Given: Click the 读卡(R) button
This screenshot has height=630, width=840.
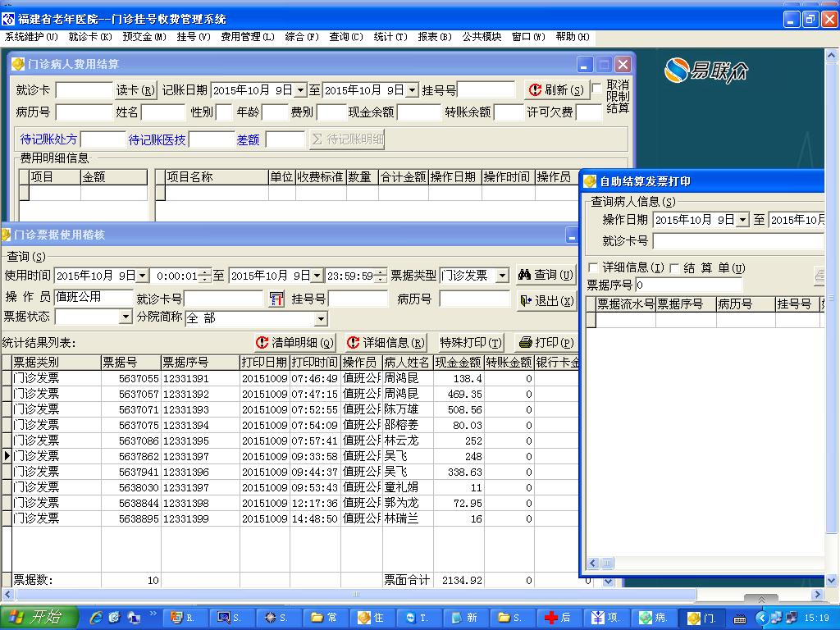Looking at the screenshot, I should pos(135,89).
